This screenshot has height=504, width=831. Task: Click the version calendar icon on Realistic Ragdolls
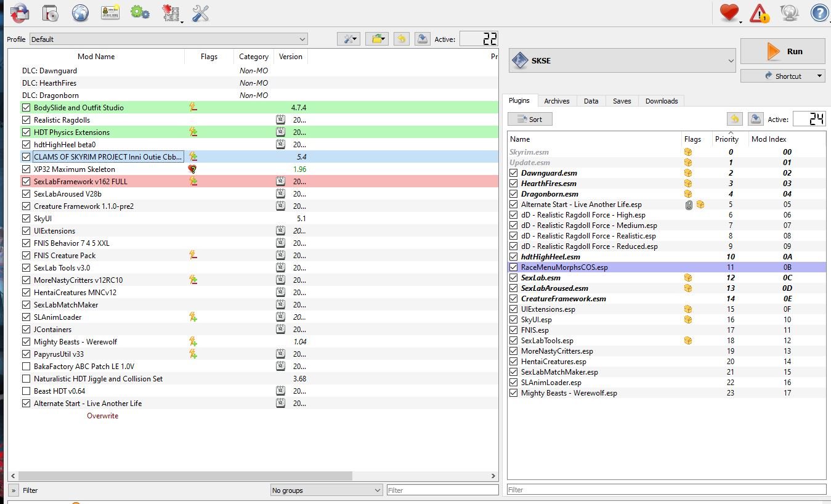(280, 120)
